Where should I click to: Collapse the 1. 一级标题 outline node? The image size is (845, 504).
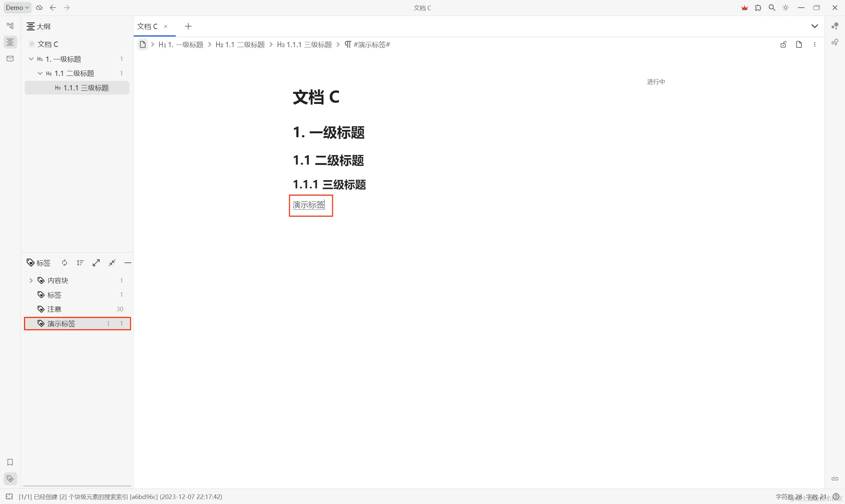pos(31,59)
